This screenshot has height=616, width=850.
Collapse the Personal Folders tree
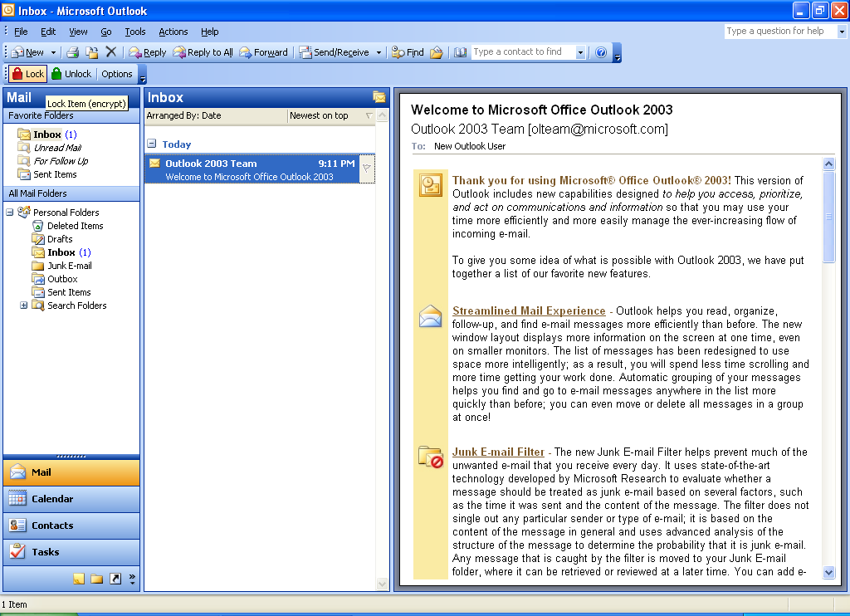pos(10,212)
